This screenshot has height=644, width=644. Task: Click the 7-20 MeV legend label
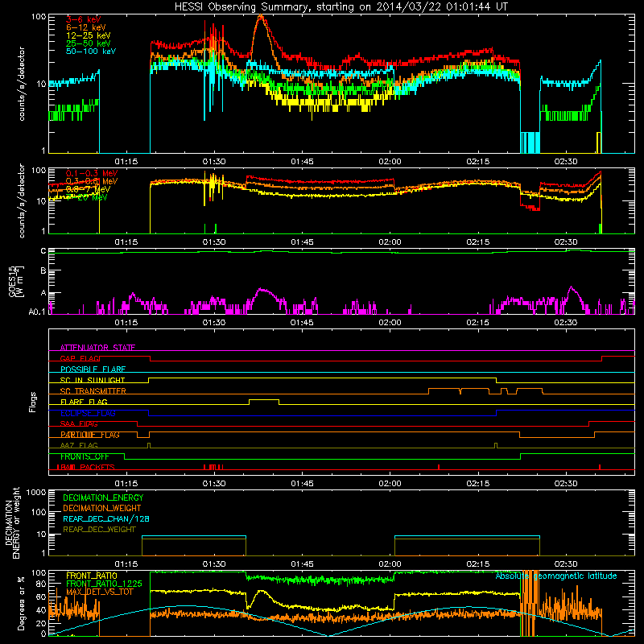point(87,197)
